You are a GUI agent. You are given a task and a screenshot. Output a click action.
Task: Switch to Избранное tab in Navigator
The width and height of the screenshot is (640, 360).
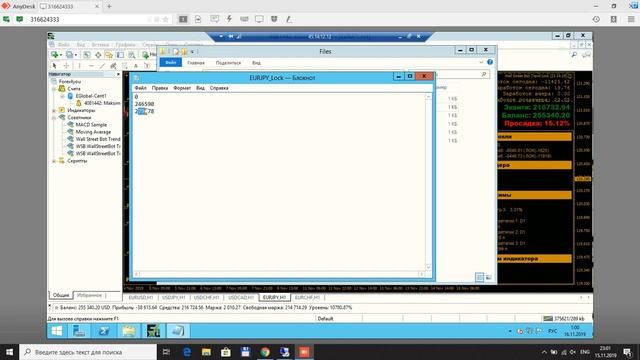89,295
